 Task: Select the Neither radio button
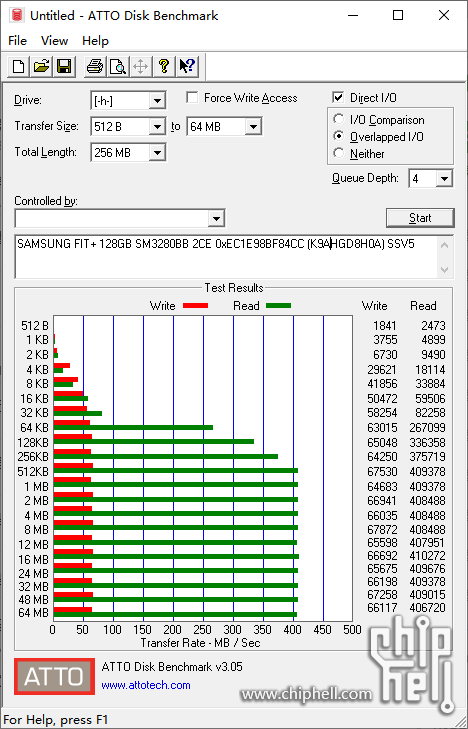point(339,153)
